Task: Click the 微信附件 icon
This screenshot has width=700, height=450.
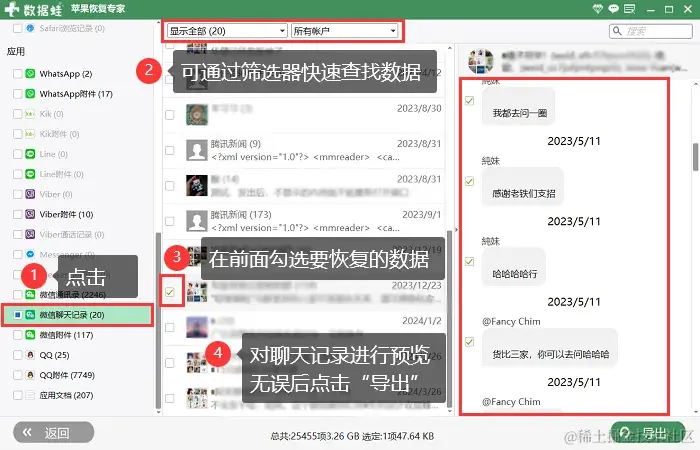Action: [x=30, y=335]
